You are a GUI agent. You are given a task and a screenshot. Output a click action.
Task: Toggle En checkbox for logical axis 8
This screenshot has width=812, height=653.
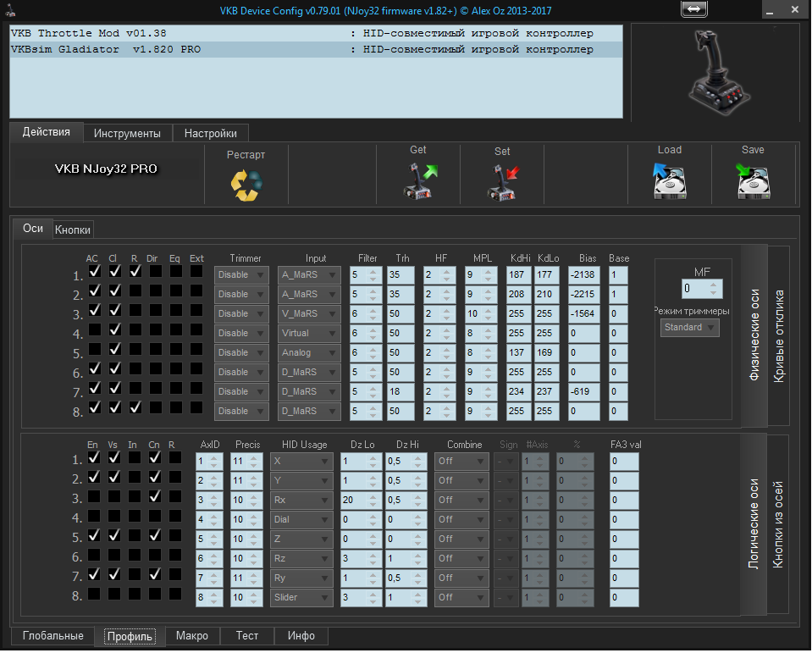click(94, 594)
